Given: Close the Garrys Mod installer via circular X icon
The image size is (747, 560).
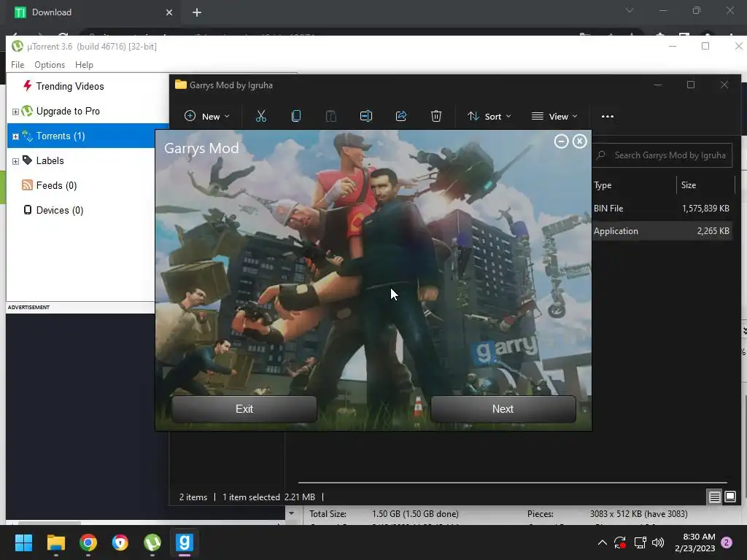Looking at the screenshot, I should (x=579, y=141).
